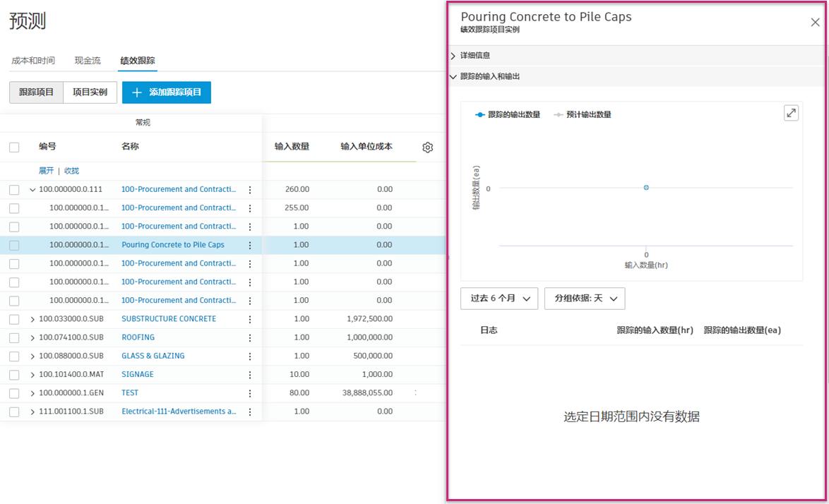This screenshot has width=829, height=504.
Task: Collapse the 跟踪的输入和输出 section
Action: click(x=453, y=77)
